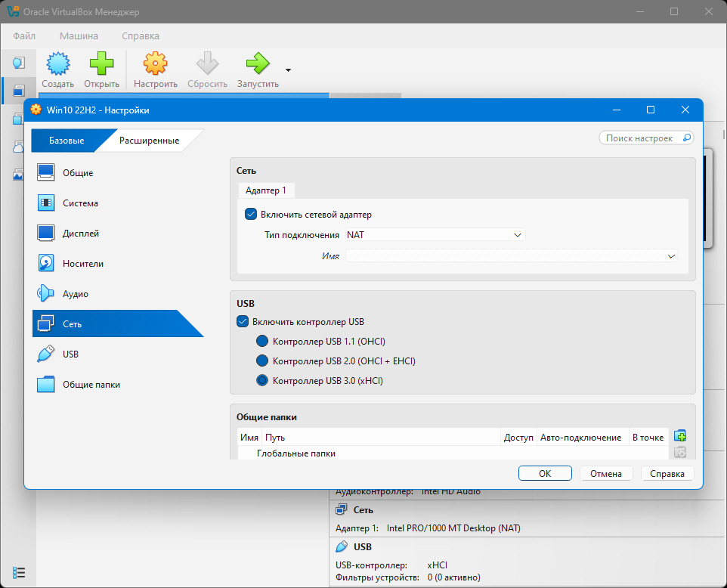
Task: Click the Авто-подключение column header
Action: pyautogui.click(x=583, y=438)
